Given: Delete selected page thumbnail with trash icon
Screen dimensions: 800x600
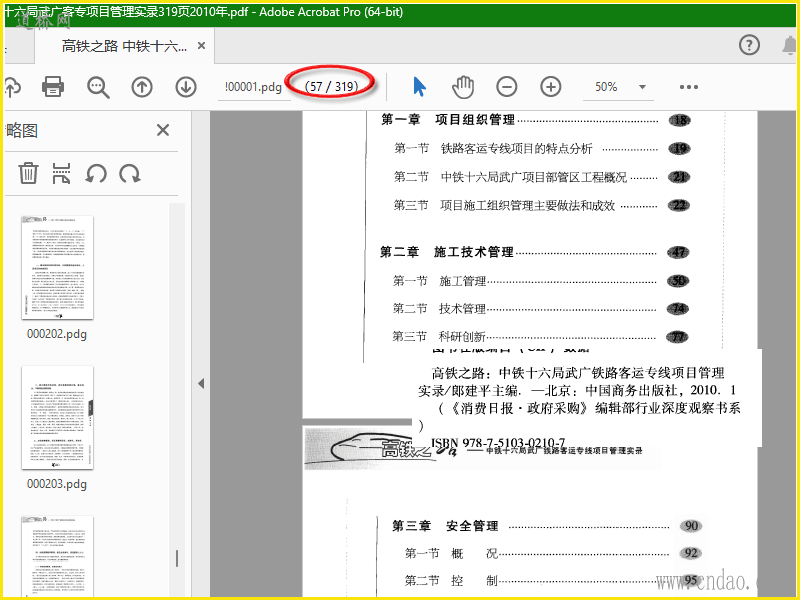Looking at the screenshot, I should coord(28,173).
